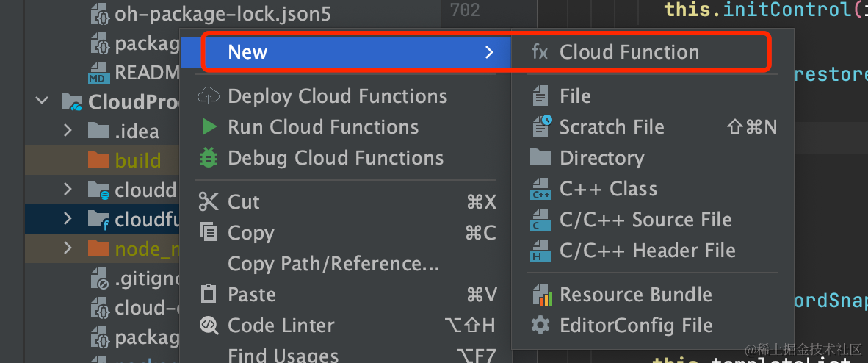Click the Debug Cloud Functions bug icon
Viewport: 868px width, 363px height.
[209, 158]
